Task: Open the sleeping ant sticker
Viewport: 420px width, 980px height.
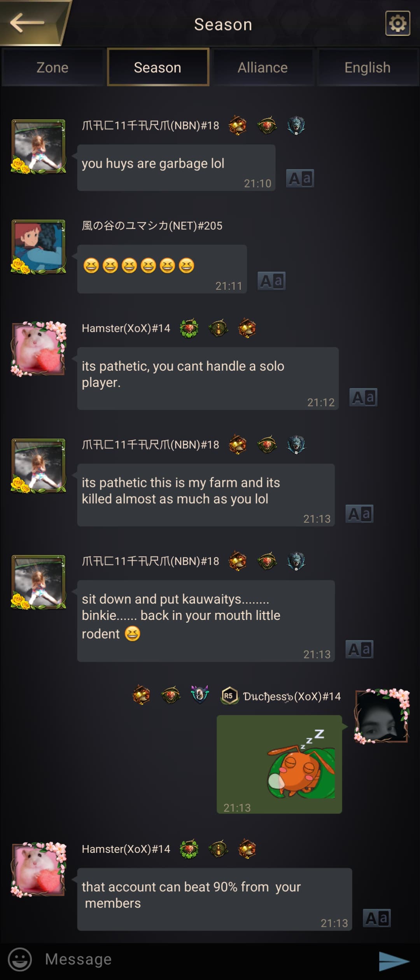Action: pos(279,764)
